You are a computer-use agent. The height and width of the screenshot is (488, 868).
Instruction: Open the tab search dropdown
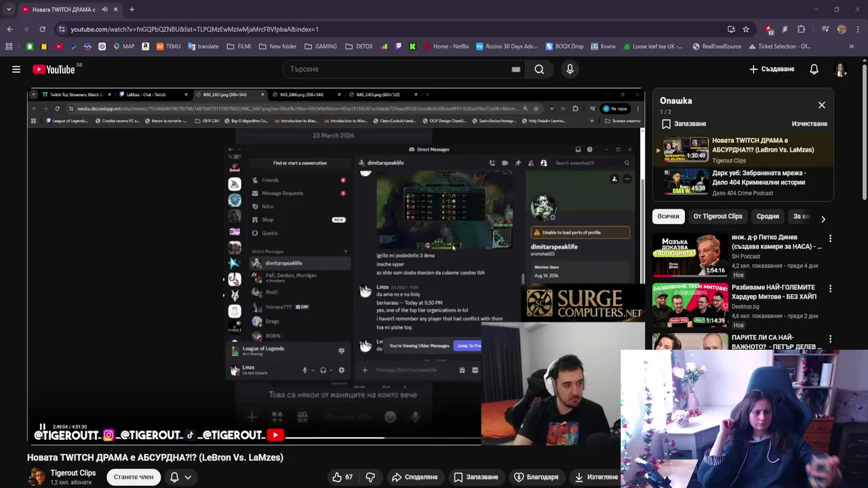pyautogui.click(x=8, y=9)
